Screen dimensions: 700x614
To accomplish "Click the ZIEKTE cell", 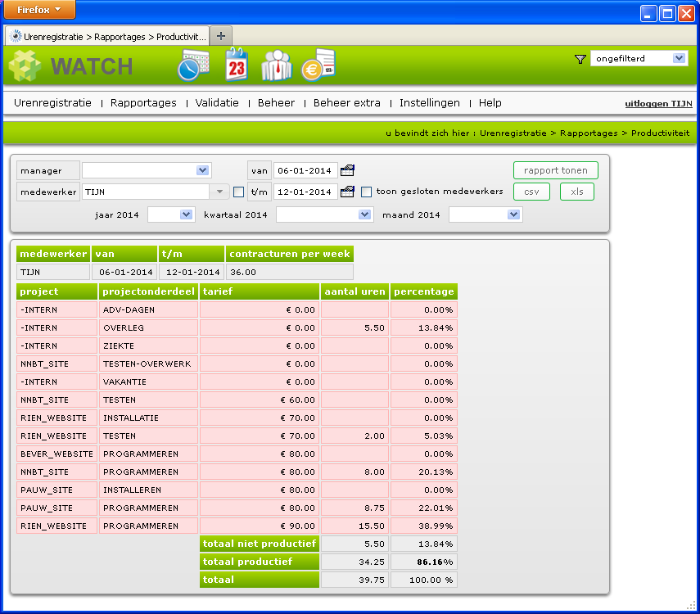I will pos(148,345).
